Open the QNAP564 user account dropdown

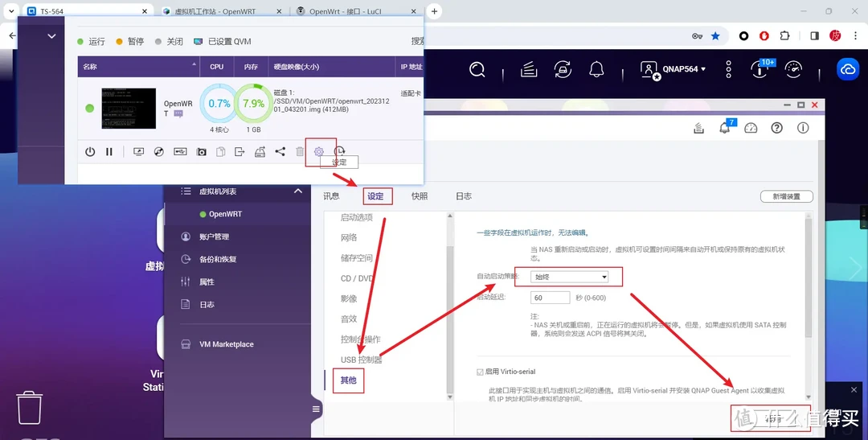(674, 70)
